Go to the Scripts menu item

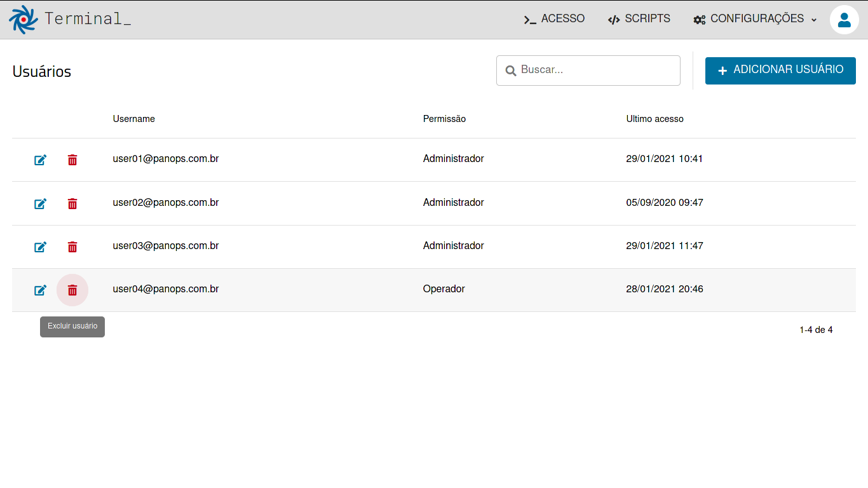pos(639,19)
